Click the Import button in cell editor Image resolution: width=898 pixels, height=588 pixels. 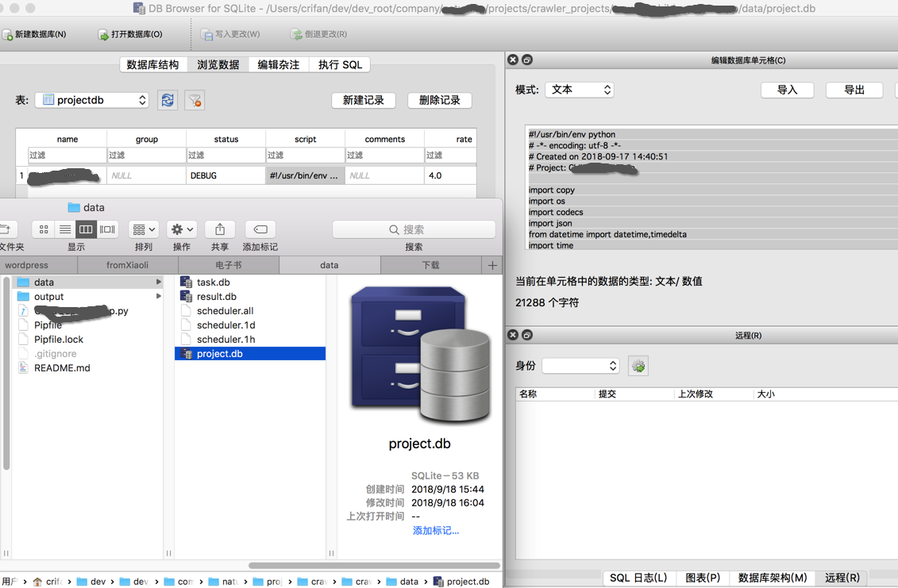click(x=787, y=90)
